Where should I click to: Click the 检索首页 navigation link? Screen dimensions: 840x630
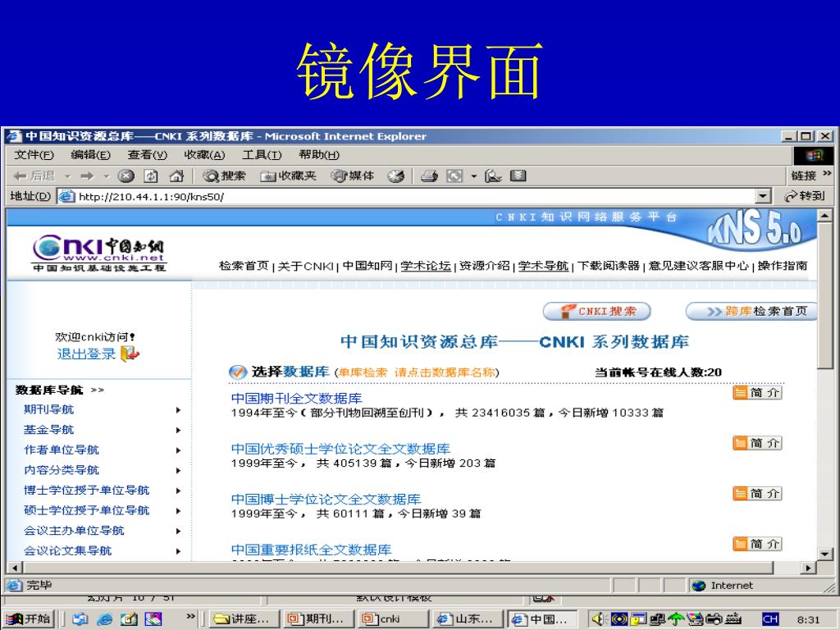click(x=244, y=265)
